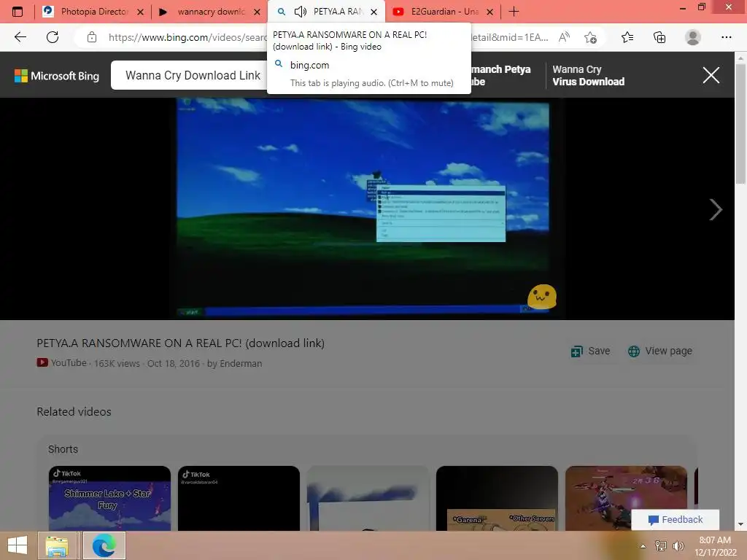Go to the next video arrow
Image resolution: width=747 pixels, height=560 pixels.
tap(716, 209)
